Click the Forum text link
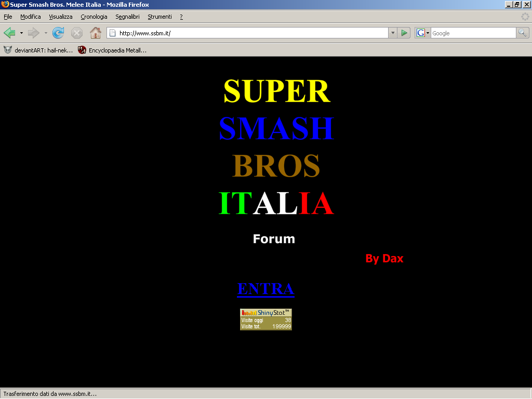 pyautogui.click(x=274, y=239)
